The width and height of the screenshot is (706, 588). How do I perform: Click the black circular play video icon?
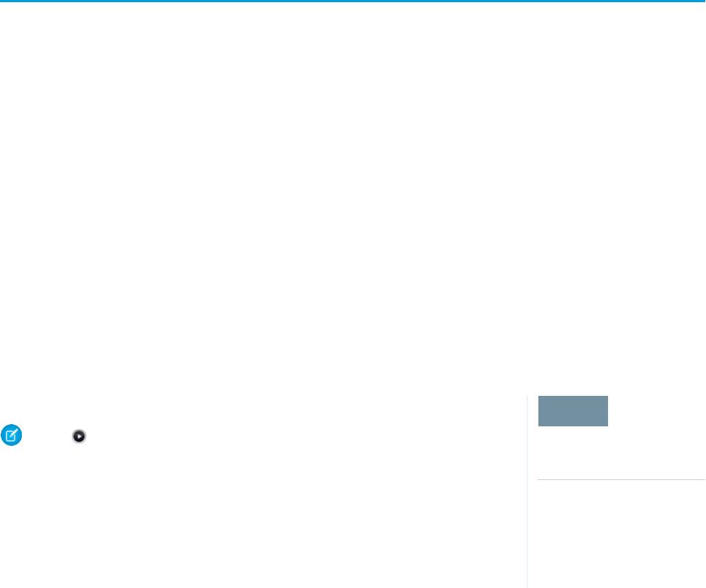[79, 436]
